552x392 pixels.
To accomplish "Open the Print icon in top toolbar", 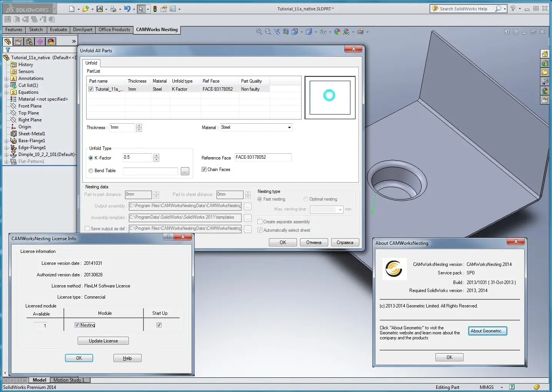I will (113, 9).
